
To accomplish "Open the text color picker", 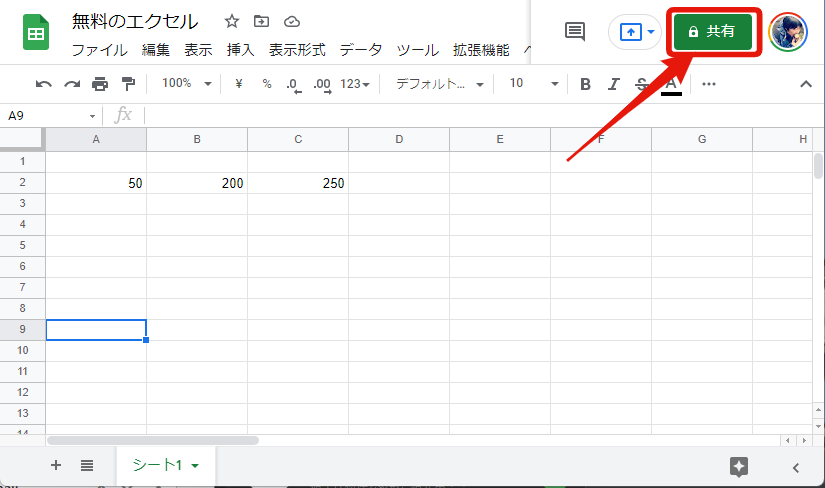I will pyautogui.click(x=671, y=84).
